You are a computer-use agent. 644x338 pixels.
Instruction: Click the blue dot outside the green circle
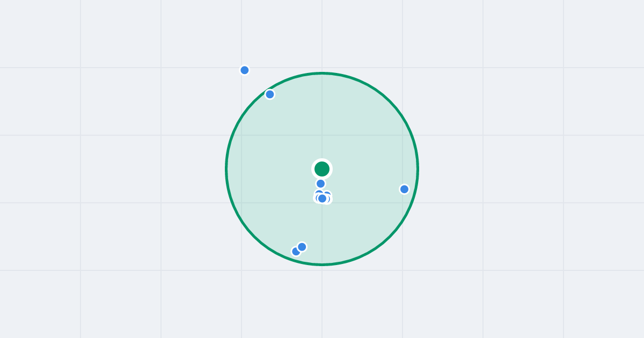245,70
